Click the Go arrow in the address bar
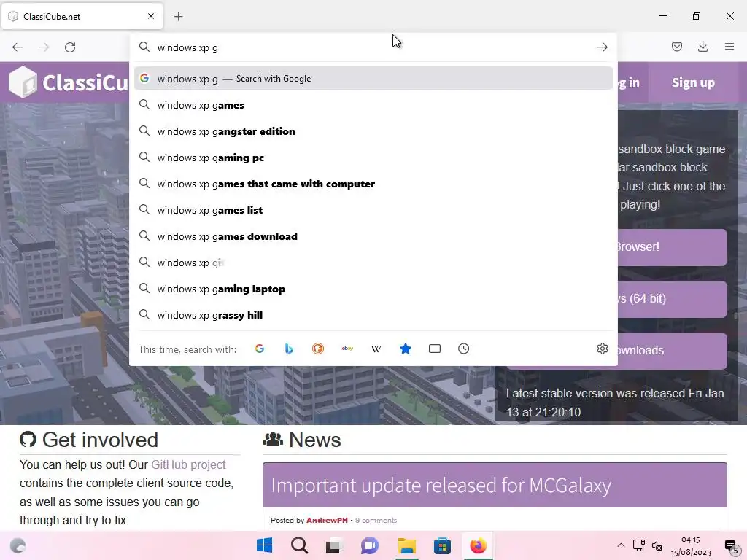Image resolution: width=747 pixels, height=560 pixels. point(602,47)
